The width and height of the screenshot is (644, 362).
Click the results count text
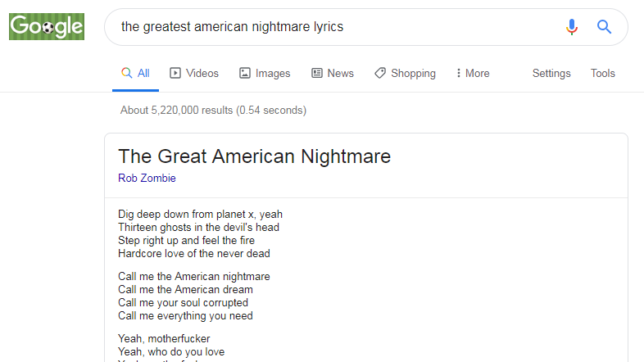[213, 110]
